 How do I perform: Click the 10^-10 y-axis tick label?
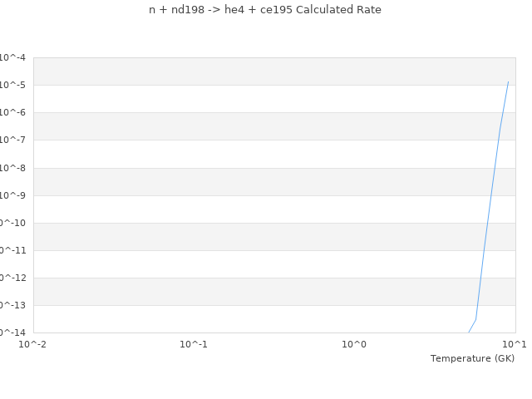point(12,223)
